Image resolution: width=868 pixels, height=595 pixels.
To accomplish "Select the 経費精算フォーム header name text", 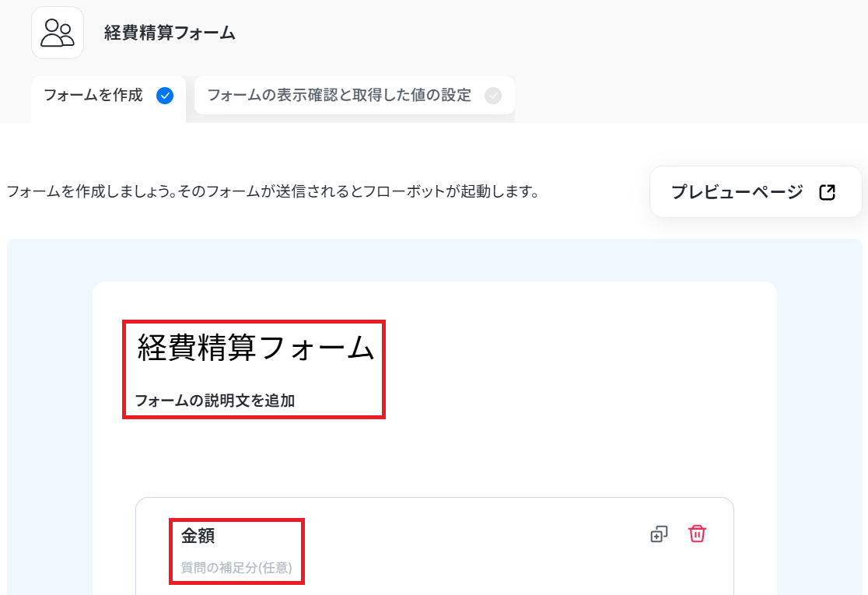I will (170, 33).
